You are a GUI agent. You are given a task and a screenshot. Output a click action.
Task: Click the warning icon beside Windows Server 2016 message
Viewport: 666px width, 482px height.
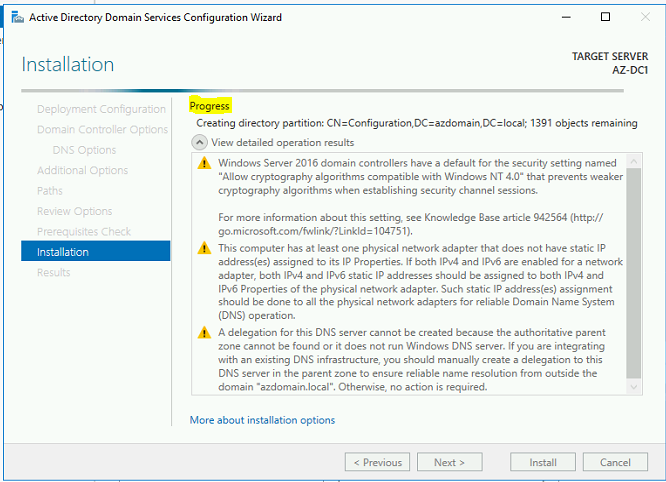(x=204, y=163)
